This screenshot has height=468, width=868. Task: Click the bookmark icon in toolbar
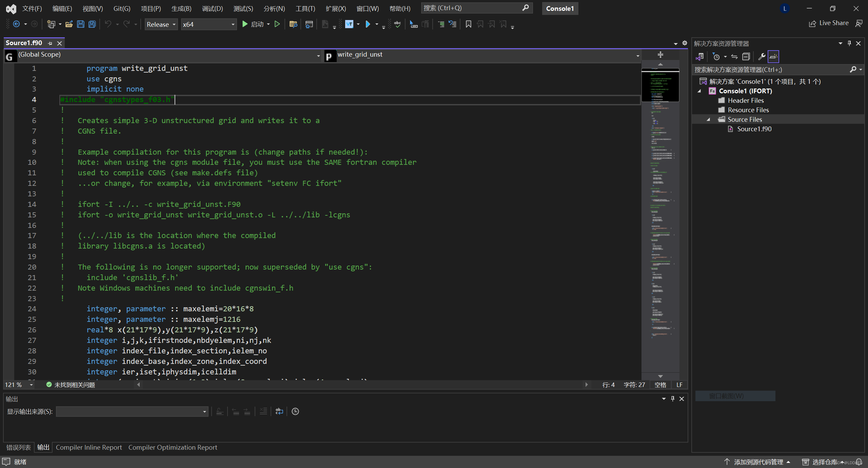tap(468, 24)
